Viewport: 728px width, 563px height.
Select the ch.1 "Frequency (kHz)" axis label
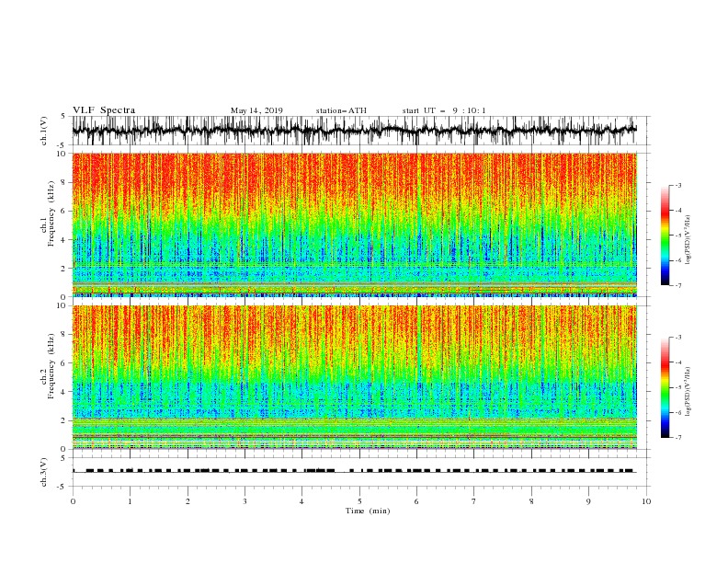pyautogui.click(x=51, y=213)
